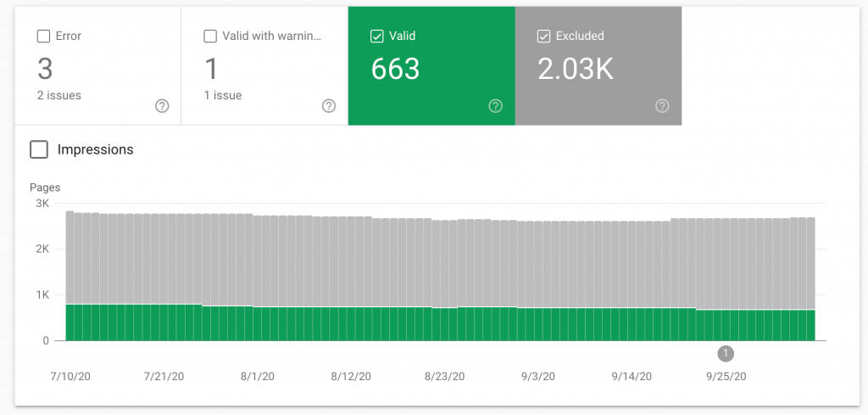Select the Error card showing 3
This screenshot has width=868, height=415.
98,66
